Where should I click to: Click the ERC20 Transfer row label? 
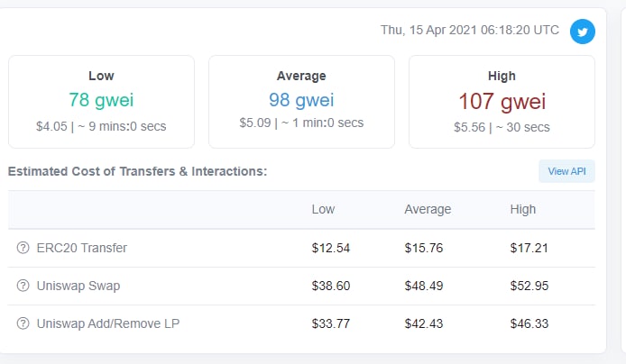tap(82, 248)
